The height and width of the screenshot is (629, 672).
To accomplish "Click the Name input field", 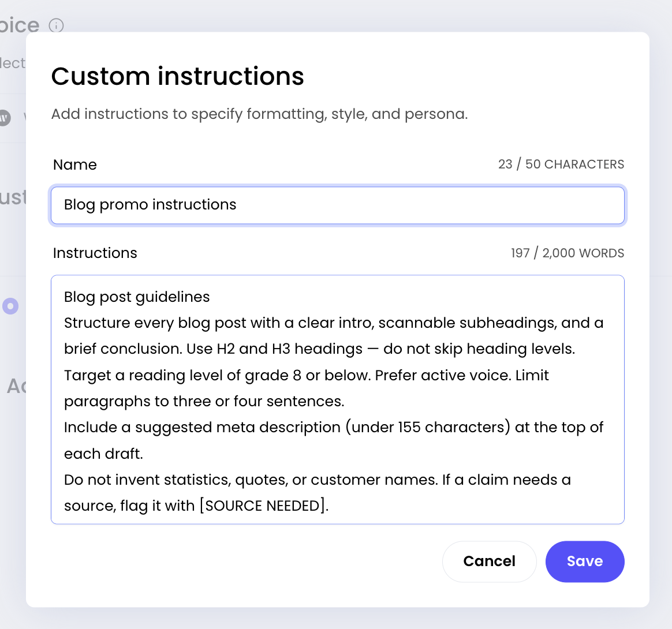I will (x=338, y=205).
